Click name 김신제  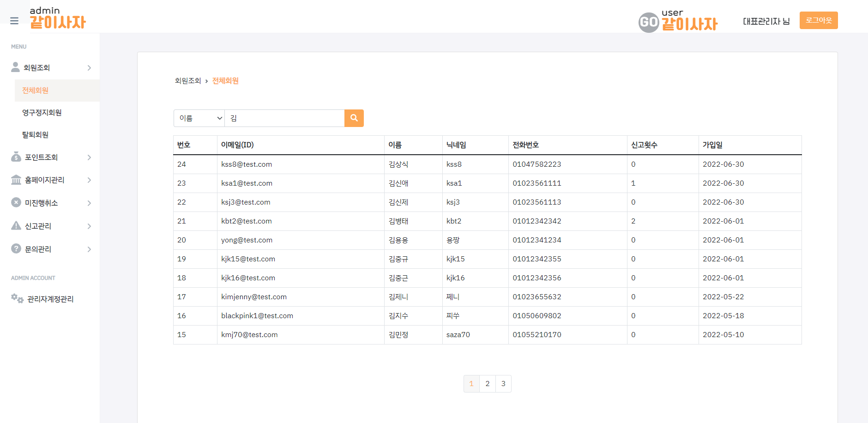pyautogui.click(x=398, y=202)
